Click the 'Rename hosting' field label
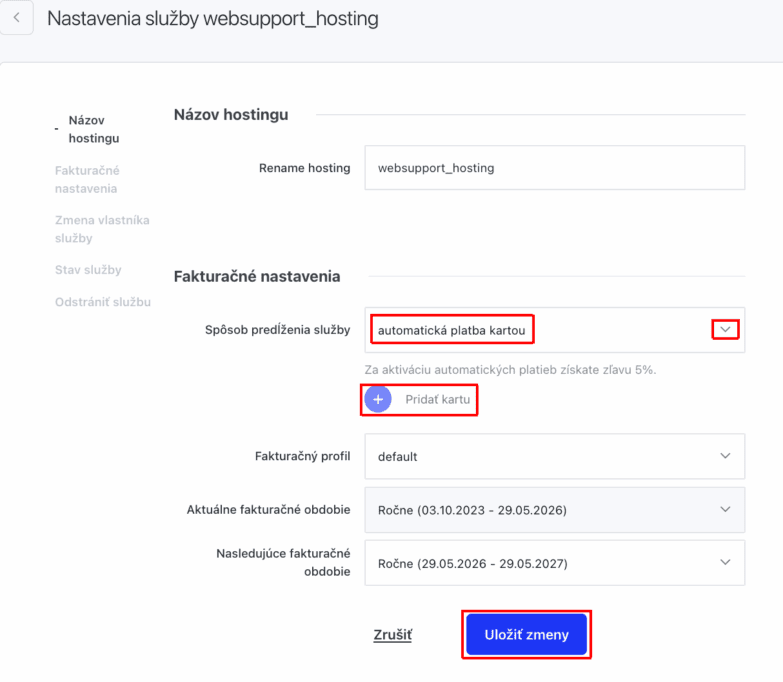This screenshot has height=682, width=783. (304, 168)
